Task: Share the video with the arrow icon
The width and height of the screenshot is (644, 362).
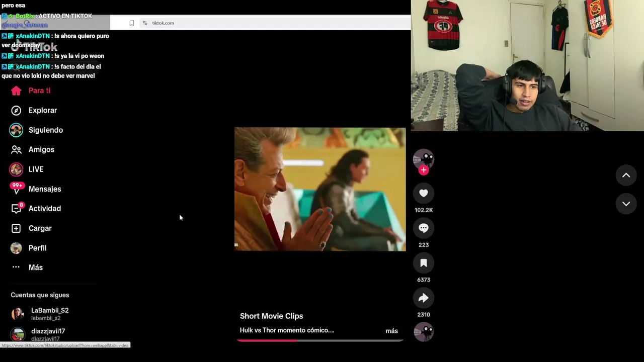Action: click(x=424, y=298)
